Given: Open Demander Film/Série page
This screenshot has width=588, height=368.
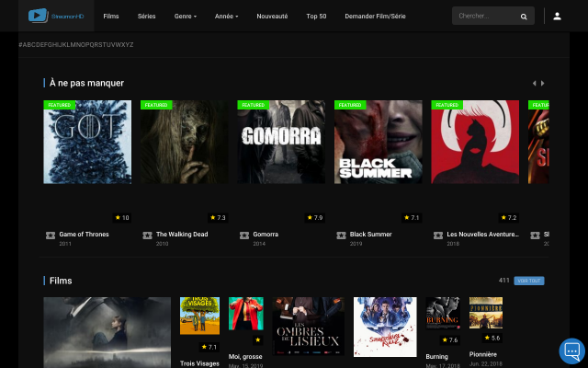Looking at the screenshot, I should tap(375, 17).
